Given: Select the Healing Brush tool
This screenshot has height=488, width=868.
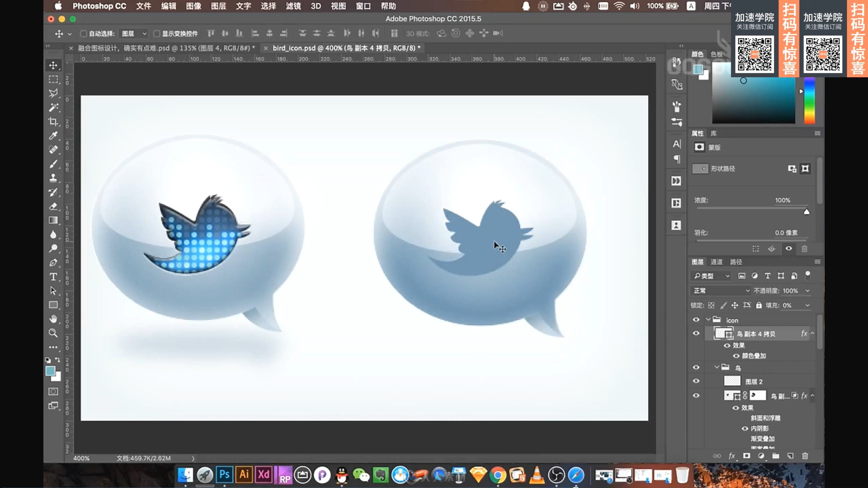Looking at the screenshot, I should click(x=53, y=149).
